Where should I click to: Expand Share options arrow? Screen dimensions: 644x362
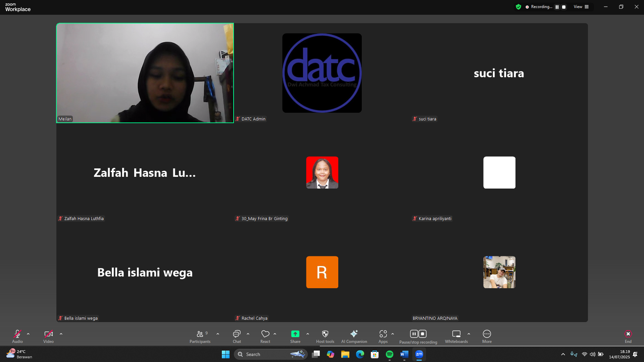(x=308, y=334)
